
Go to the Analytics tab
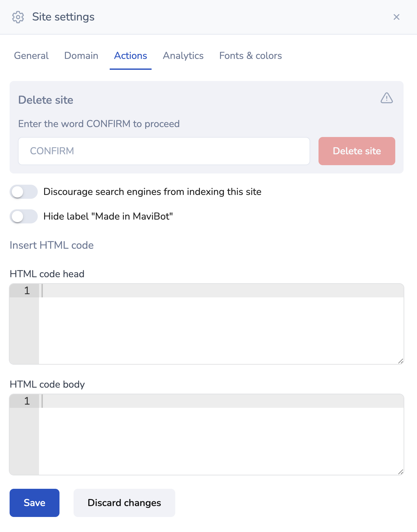coord(183,56)
